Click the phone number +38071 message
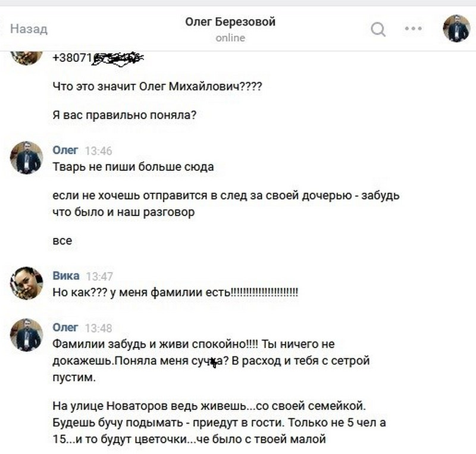The image size is (476, 454). 98,58
